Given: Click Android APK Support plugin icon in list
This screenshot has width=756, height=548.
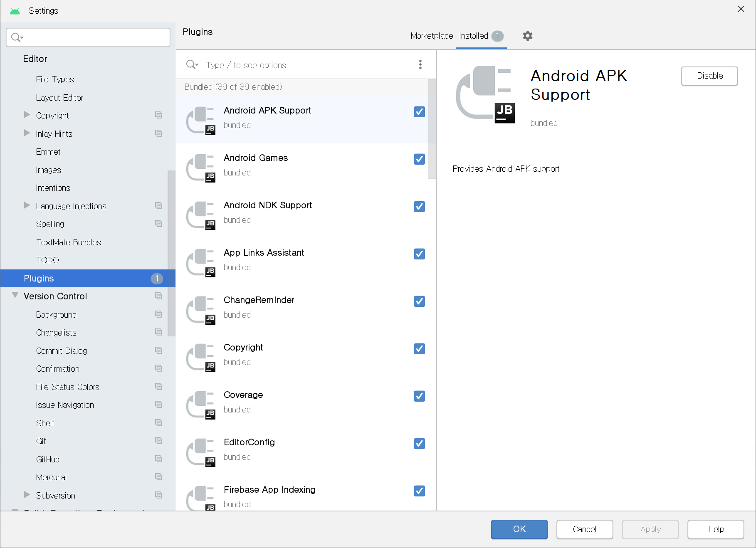Looking at the screenshot, I should click(x=201, y=120).
